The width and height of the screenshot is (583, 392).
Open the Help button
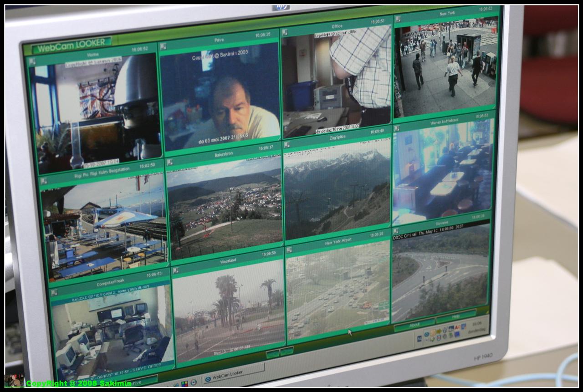tap(456, 316)
